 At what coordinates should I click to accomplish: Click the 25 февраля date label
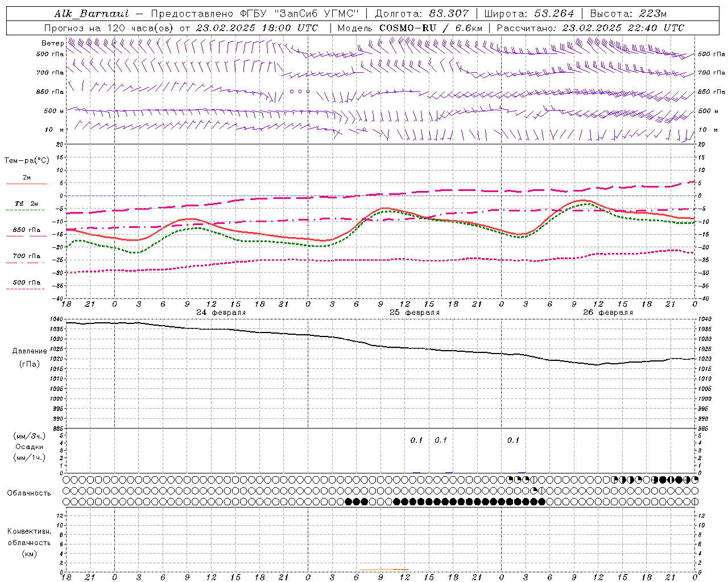415,313
